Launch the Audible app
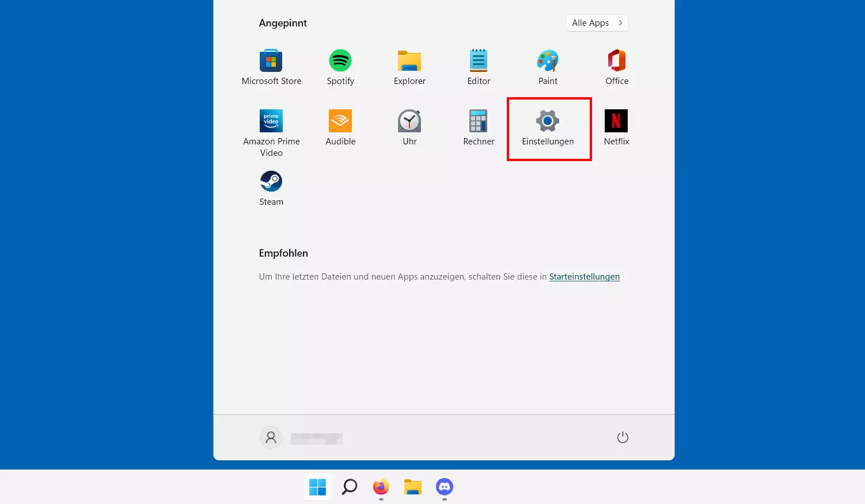 [340, 128]
